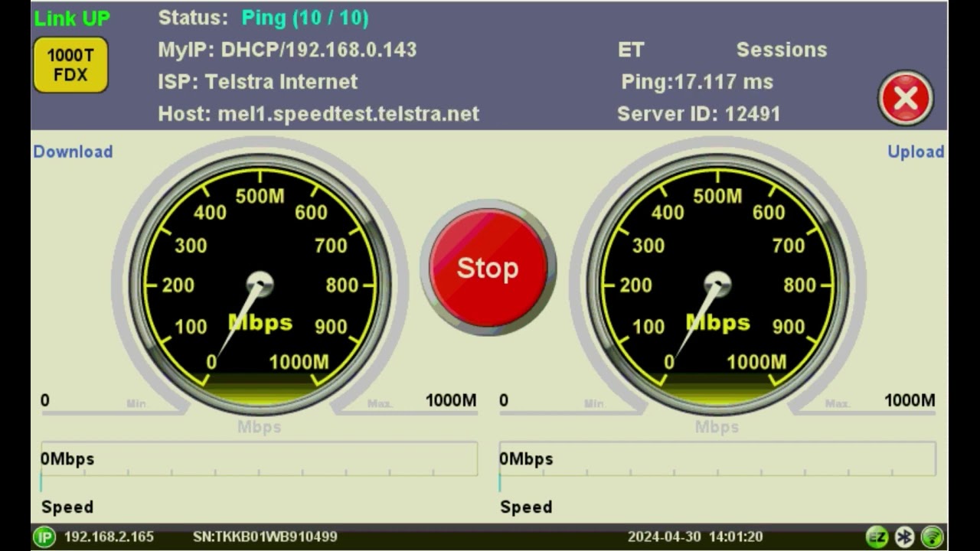The image size is (980, 551).
Task: Click 1000M max label under Upload gauge
Action: pyautogui.click(x=910, y=400)
